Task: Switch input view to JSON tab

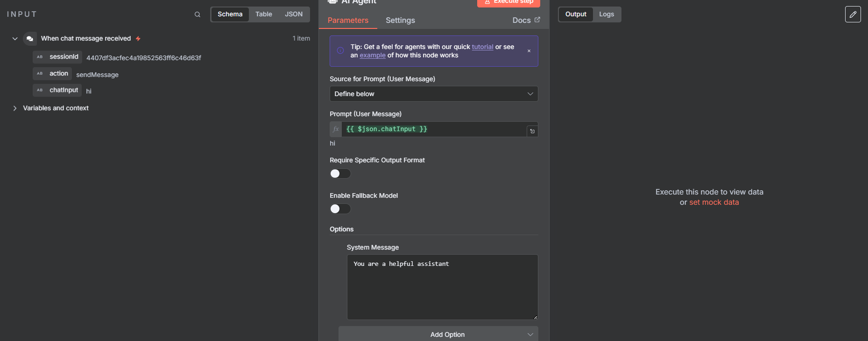Action: 294,14
